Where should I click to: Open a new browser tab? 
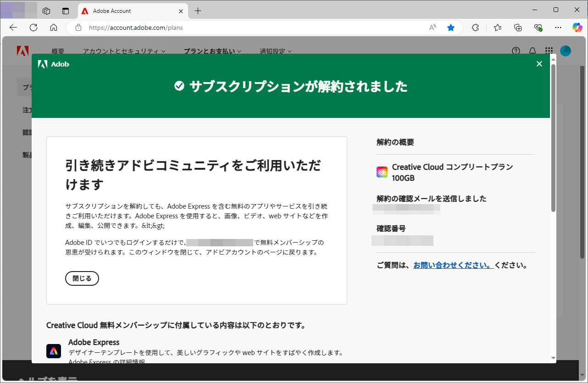(198, 11)
